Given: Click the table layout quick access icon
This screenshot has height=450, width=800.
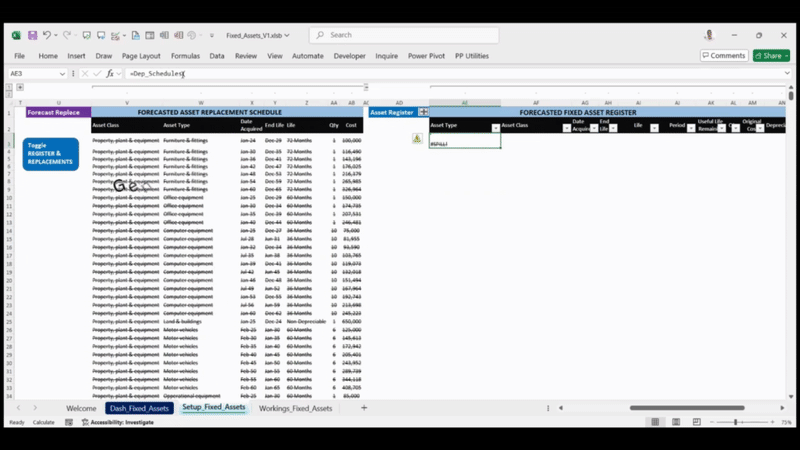Looking at the screenshot, I should click(x=149, y=35).
